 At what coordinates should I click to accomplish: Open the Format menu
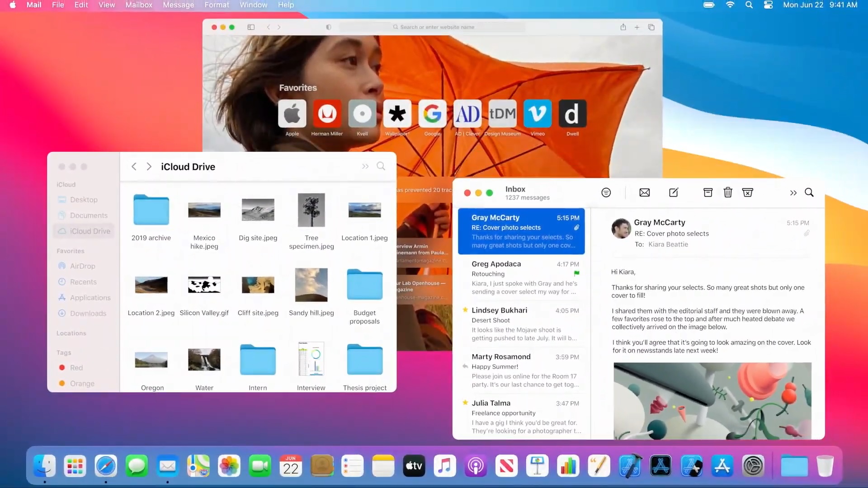pos(217,5)
